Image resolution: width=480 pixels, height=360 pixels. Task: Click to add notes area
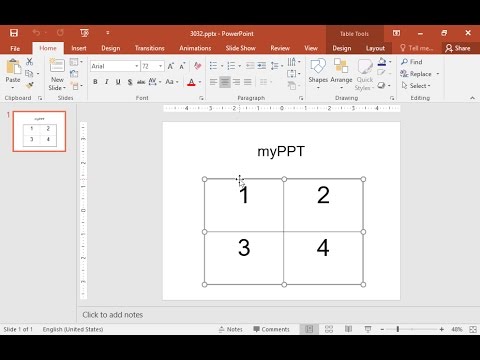coord(113,315)
